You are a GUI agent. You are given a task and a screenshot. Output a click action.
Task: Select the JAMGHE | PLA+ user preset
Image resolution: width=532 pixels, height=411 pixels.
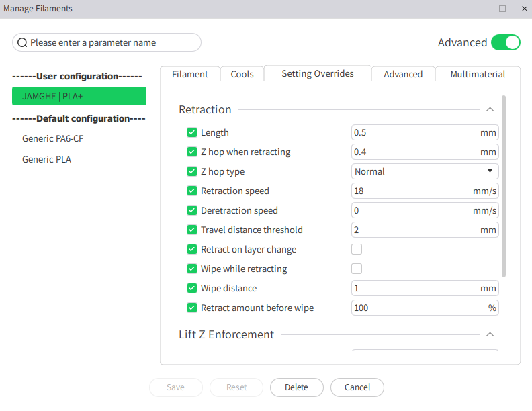(79, 96)
